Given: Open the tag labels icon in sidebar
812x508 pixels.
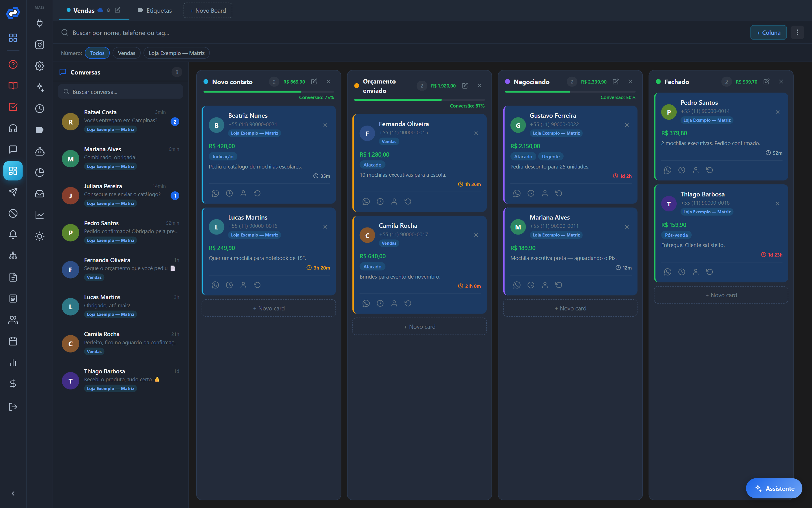Looking at the screenshot, I should coord(39,130).
